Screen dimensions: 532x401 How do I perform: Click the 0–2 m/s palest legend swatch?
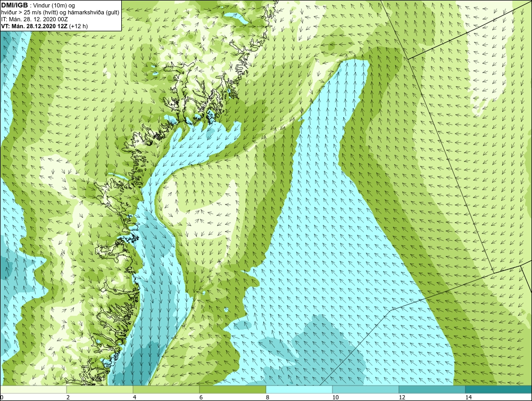coord(33,389)
